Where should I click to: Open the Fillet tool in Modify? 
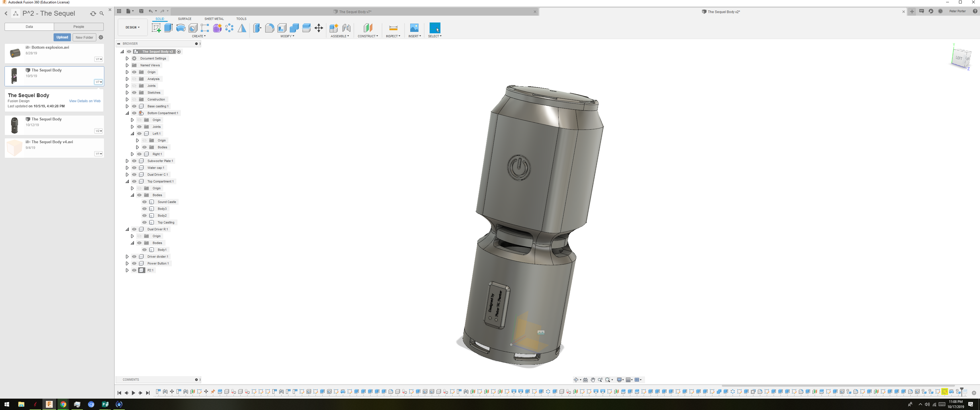click(x=270, y=27)
